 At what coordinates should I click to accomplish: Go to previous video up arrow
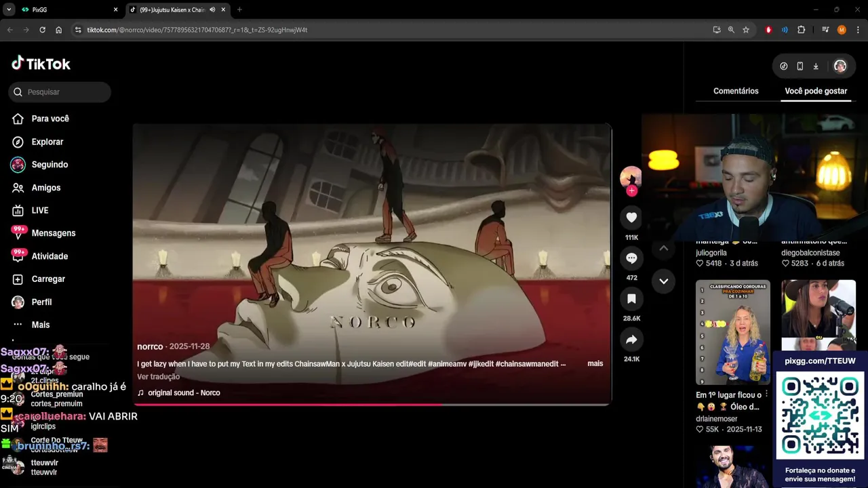point(663,248)
